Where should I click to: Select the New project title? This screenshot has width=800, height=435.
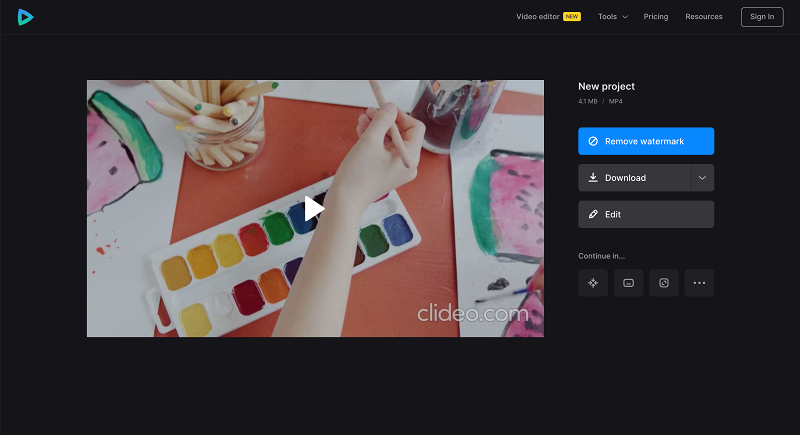pyautogui.click(x=606, y=87)
